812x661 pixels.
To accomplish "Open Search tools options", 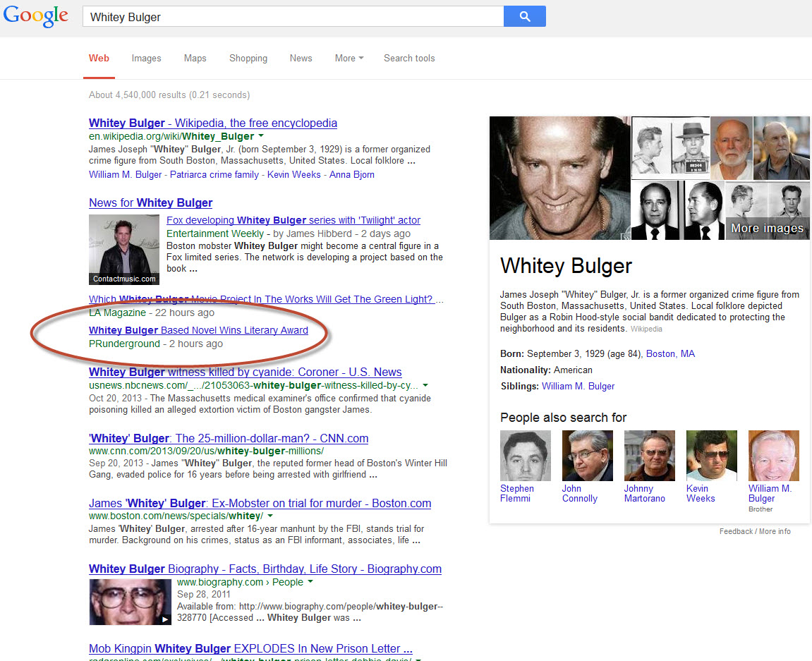I will click(x=409, y=59).
